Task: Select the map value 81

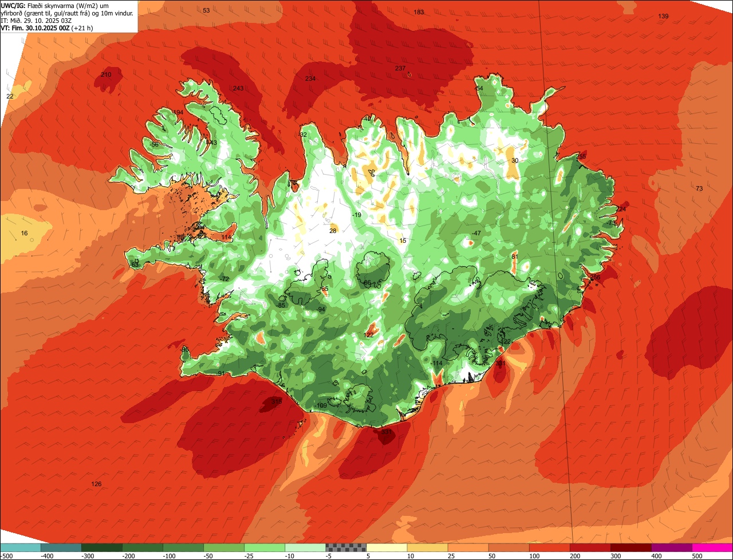Action: pos(515,257)
